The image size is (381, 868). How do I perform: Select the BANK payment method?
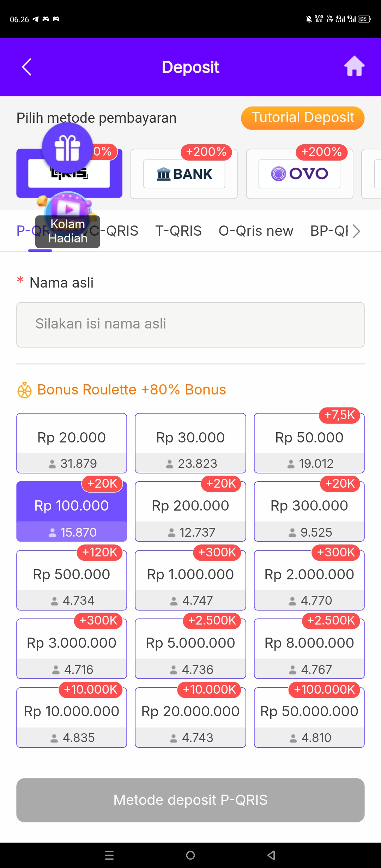pos(184,174)
